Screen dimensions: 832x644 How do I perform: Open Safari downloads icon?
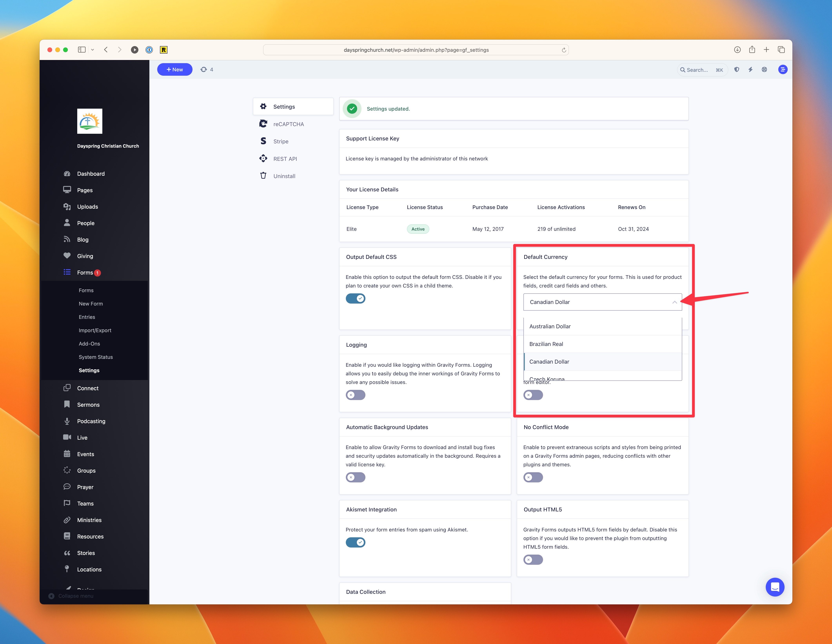[x=738, y=50]
